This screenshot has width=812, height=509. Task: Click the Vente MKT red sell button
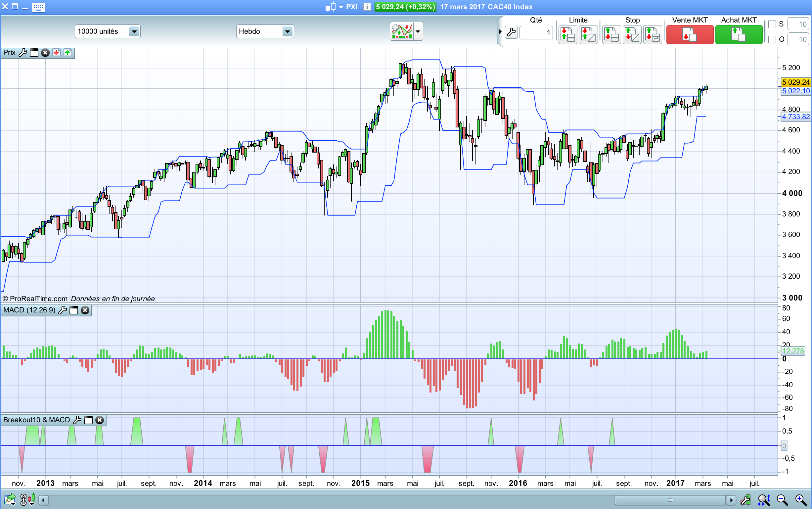690,35
